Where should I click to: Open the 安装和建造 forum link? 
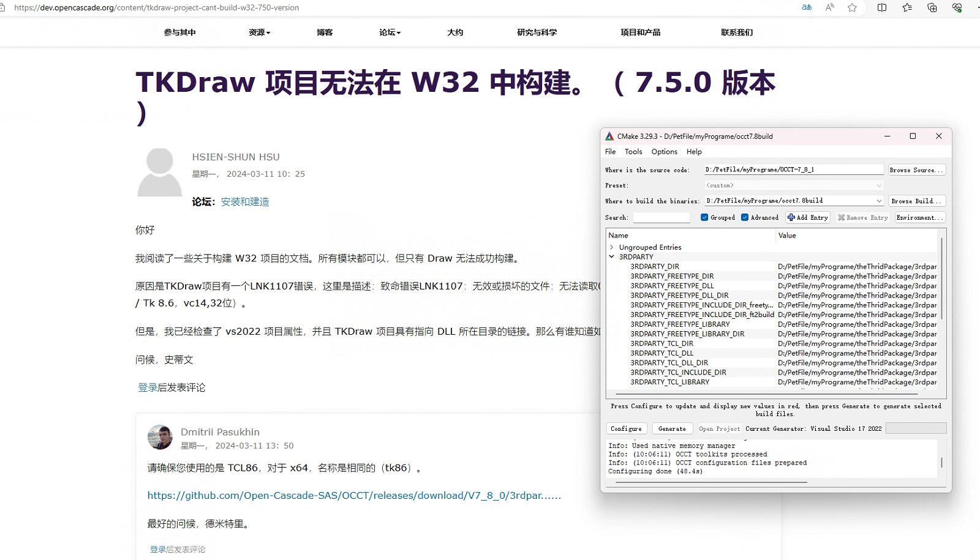pyautogui.click(x=245, y=202)
